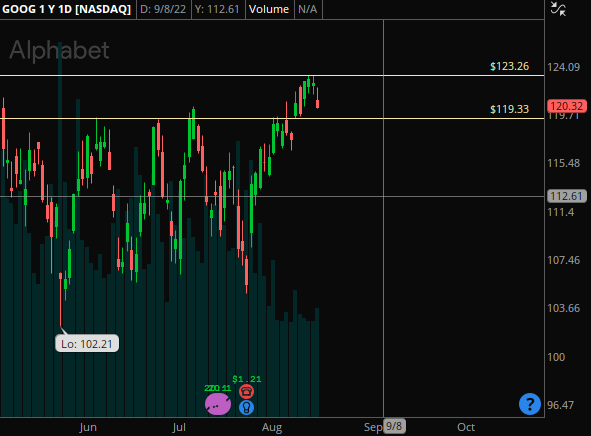Click the Sep label on time axis
The image size is (591, 436).
click(373, 428)
